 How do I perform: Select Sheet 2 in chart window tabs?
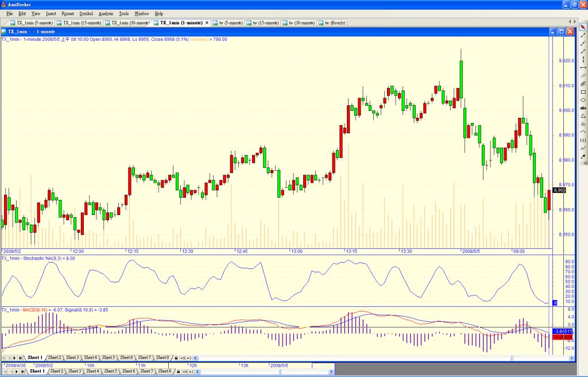pos(55,358)
